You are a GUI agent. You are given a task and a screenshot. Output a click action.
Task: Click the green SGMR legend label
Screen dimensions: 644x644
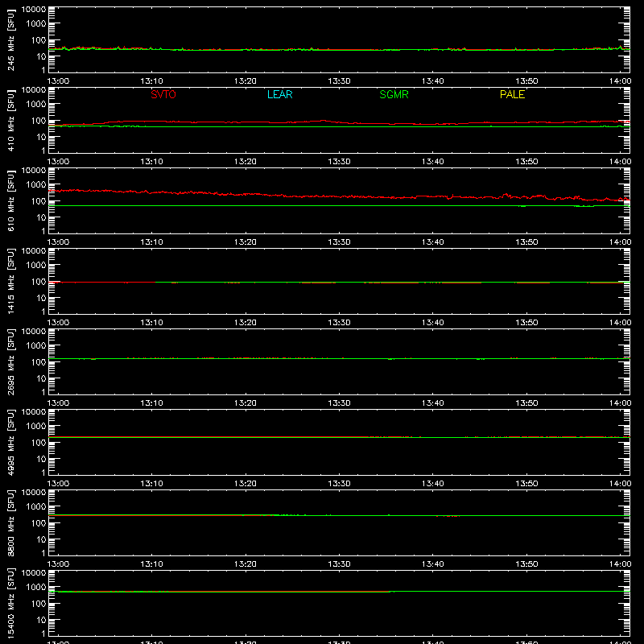(394, 94)
